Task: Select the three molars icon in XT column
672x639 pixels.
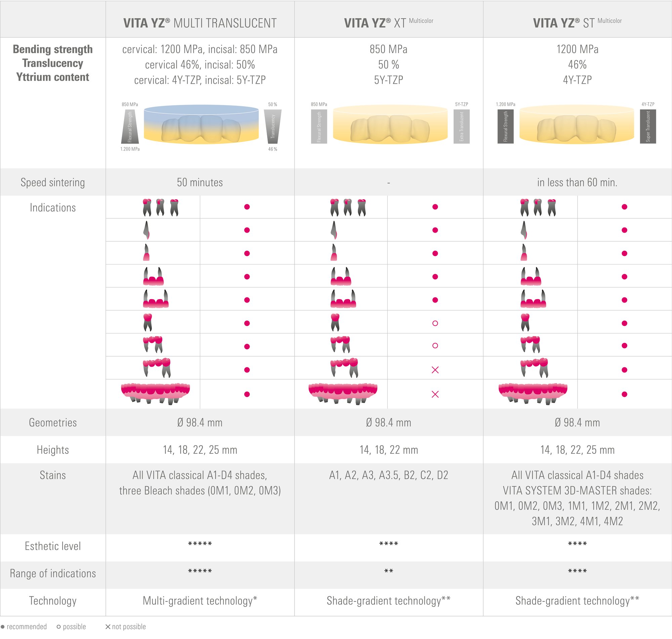Action: [x=348, y=207]
